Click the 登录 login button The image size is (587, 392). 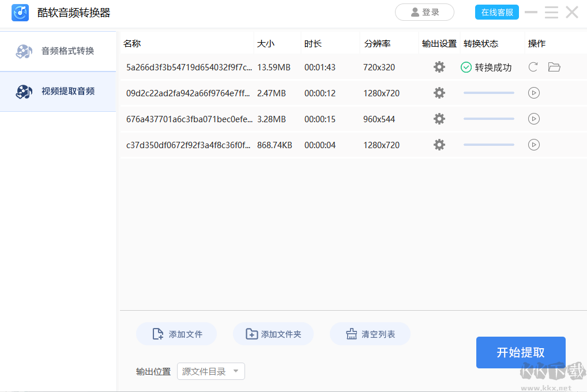[424, 12]
